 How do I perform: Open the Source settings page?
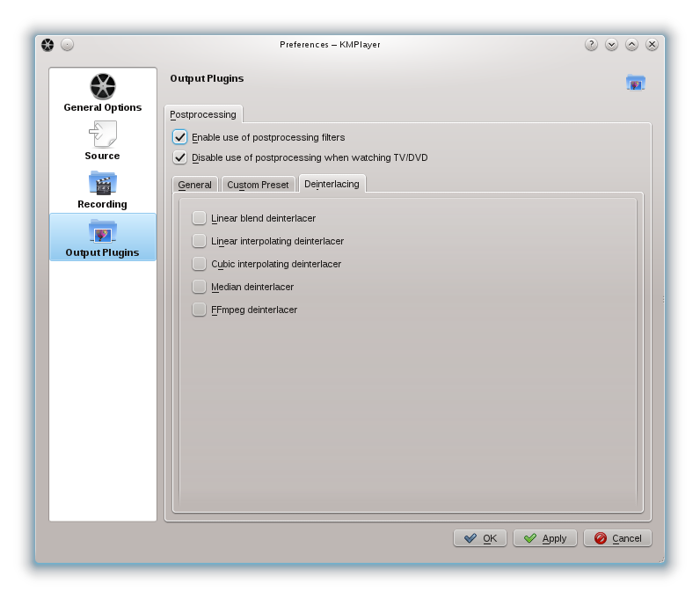click(103, 141)
